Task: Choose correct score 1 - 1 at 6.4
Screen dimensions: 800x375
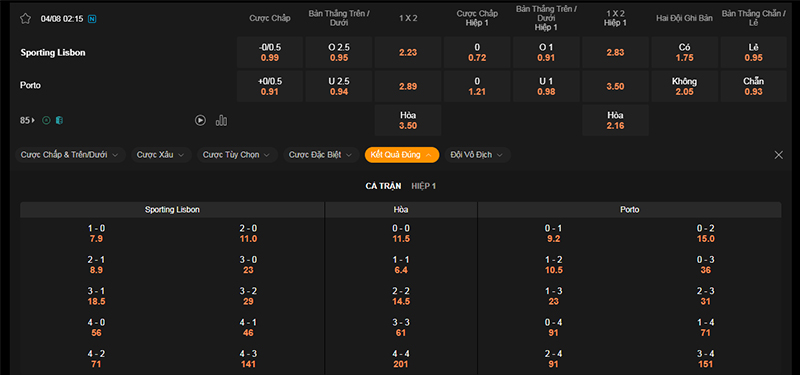Action: 401,265
